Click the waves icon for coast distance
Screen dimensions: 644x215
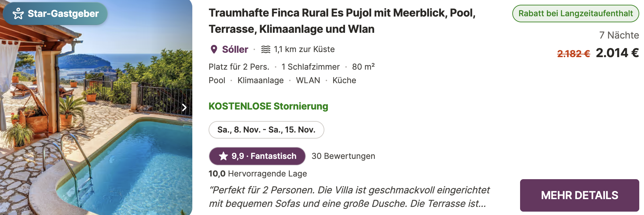pyautogui.click(x=266, y=49)
